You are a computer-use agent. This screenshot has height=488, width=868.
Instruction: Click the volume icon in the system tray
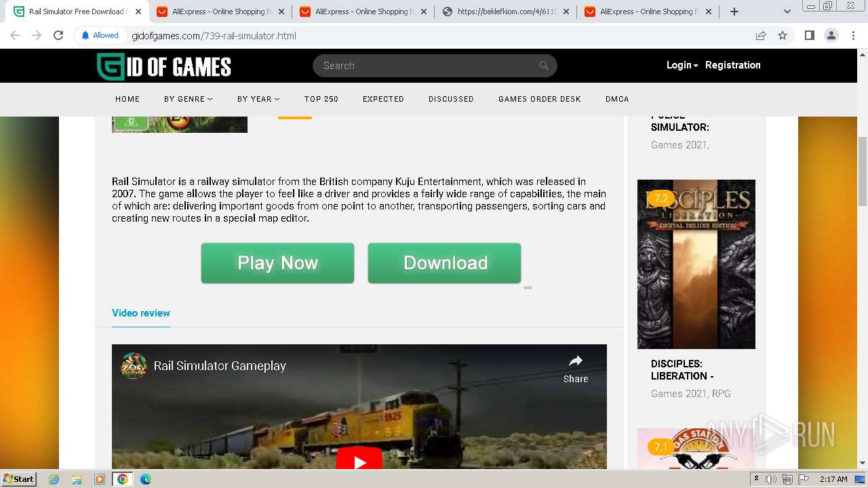click(x=771, y=479)
